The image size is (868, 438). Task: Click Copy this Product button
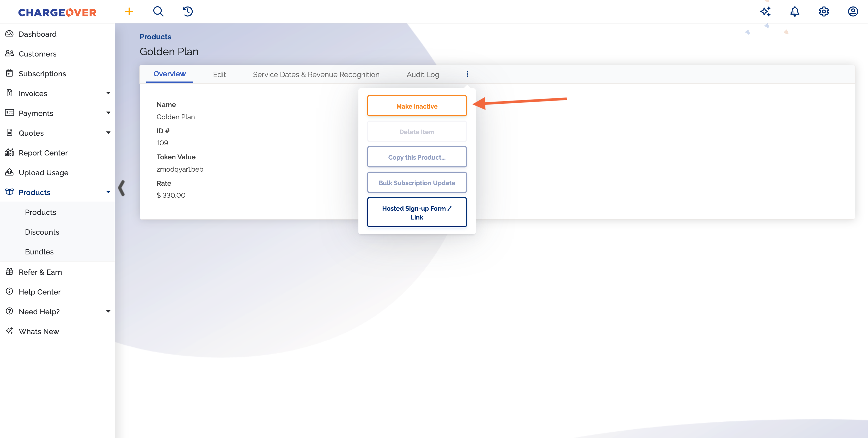417,157
